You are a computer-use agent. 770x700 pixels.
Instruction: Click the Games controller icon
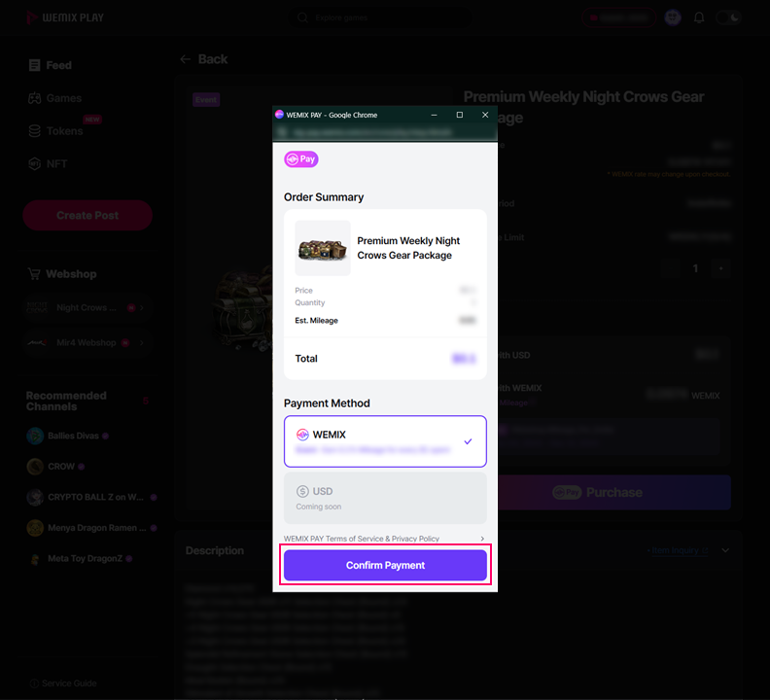[34, 98]
